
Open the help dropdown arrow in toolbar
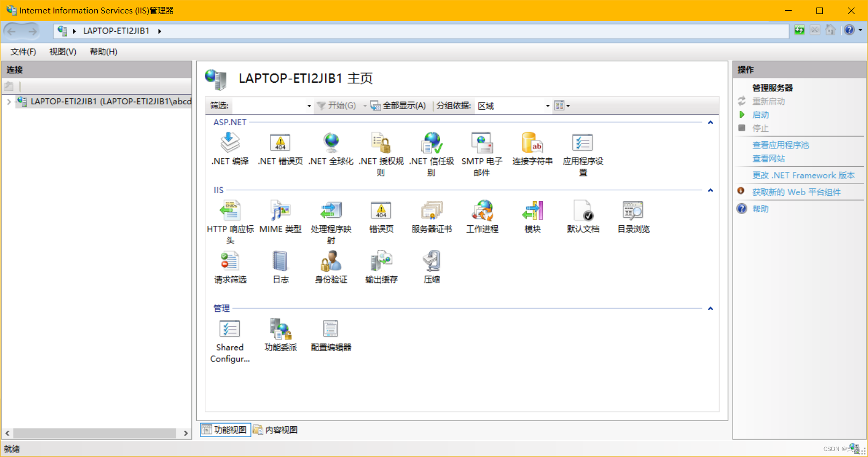pos(860,30)
